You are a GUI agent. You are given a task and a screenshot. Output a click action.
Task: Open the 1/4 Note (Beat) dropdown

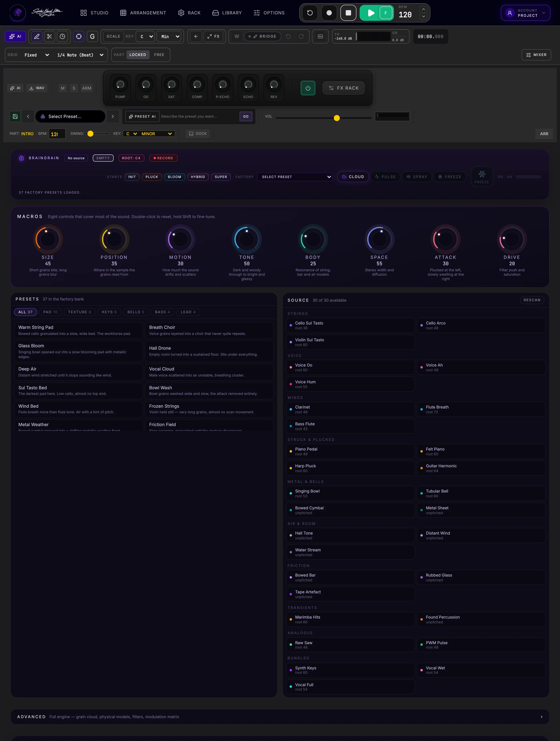(x=80, y=55)
